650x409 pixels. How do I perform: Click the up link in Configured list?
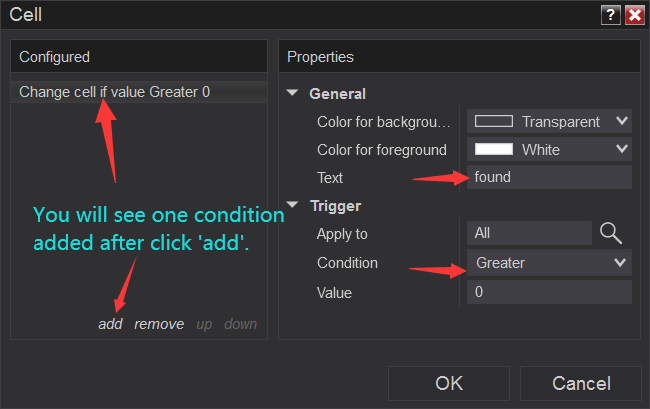(204, 324)
